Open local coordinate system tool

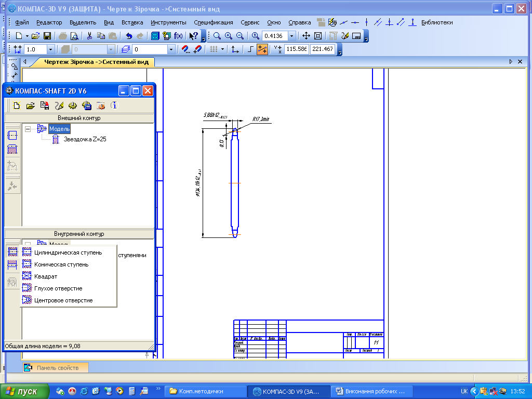(x=235, y=49)
